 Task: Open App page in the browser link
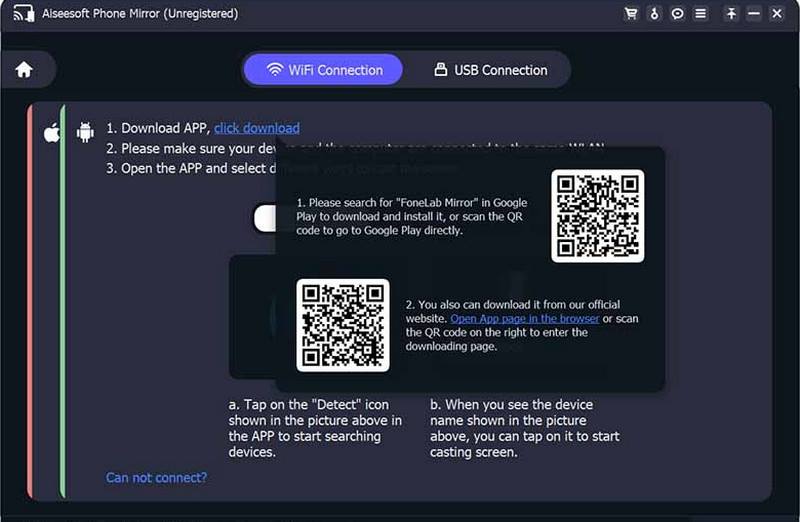tap(524, 318)
